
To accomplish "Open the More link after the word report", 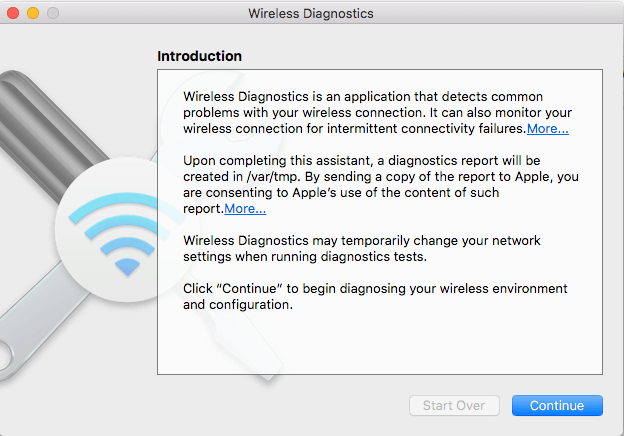I will pos(245,209).
